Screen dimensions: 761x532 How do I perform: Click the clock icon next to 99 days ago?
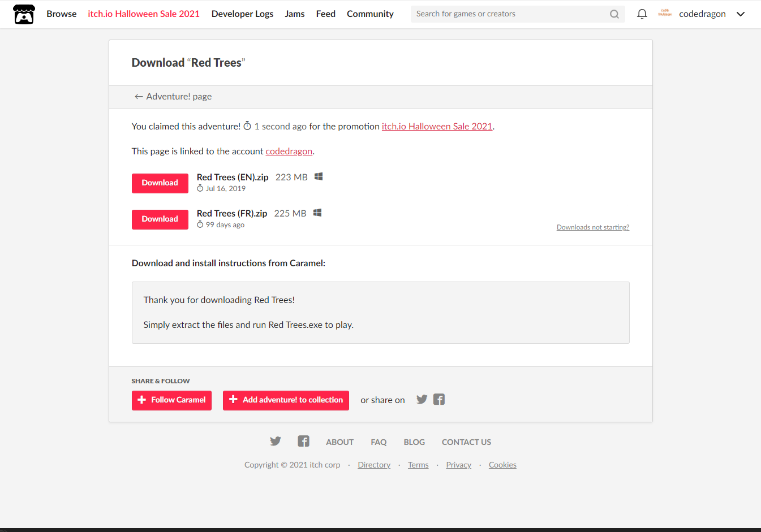coord(200,224)
